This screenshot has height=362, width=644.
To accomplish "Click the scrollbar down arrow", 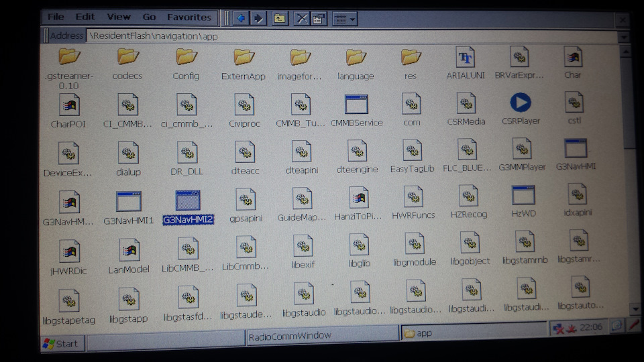I will coord(635,309).
